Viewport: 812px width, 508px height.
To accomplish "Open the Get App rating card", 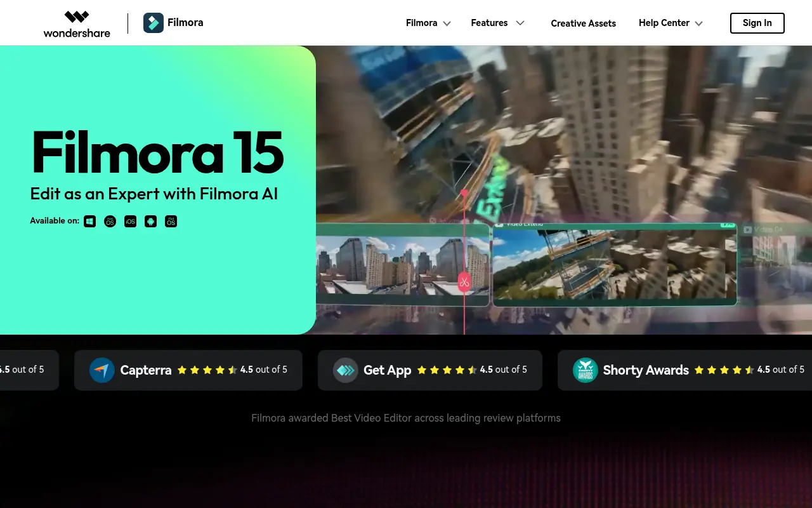I will (x=430, y=370).
